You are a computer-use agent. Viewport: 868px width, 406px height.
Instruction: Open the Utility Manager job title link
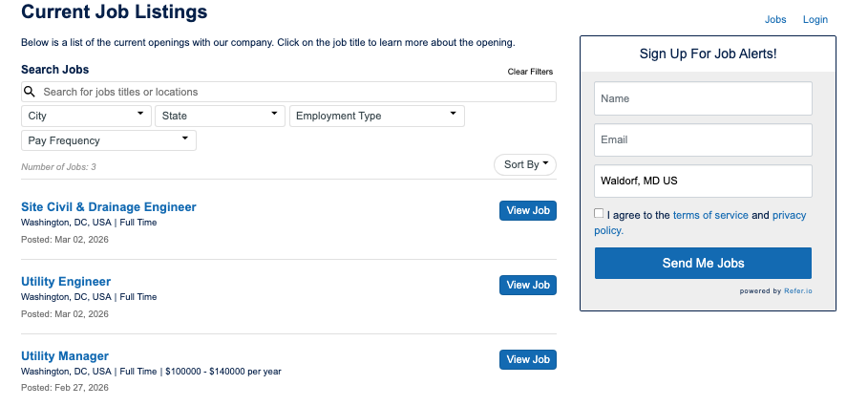point(65,355)
